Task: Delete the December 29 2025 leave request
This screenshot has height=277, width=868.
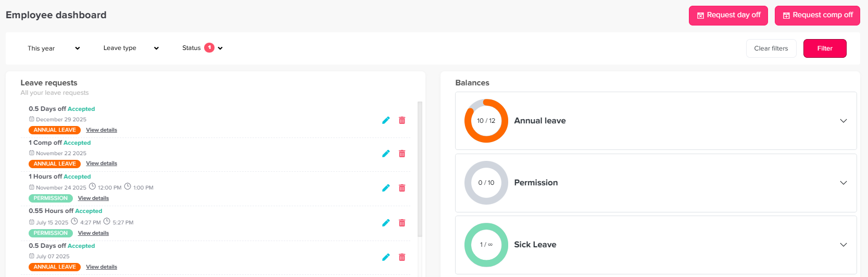Action: coord(402,120)
